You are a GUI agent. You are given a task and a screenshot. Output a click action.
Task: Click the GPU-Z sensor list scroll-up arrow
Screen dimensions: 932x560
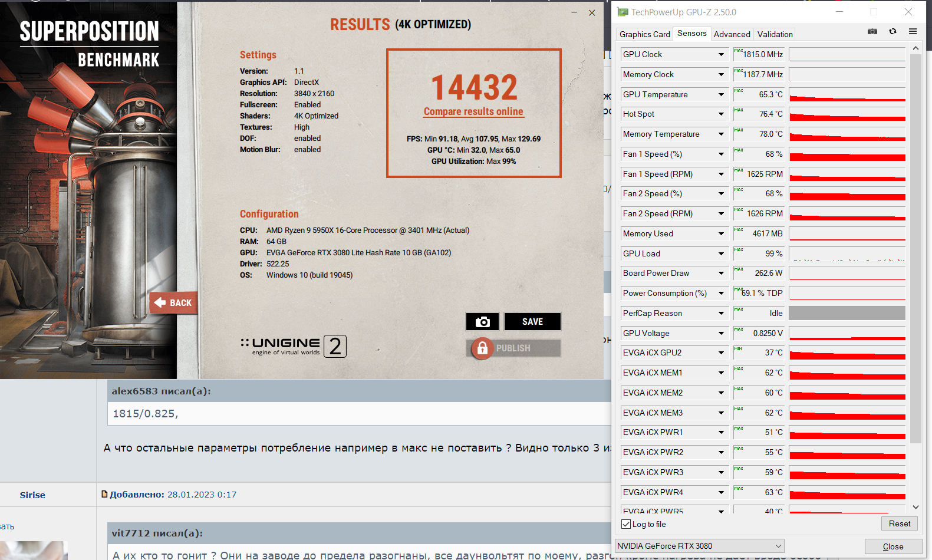coord(915,48)
